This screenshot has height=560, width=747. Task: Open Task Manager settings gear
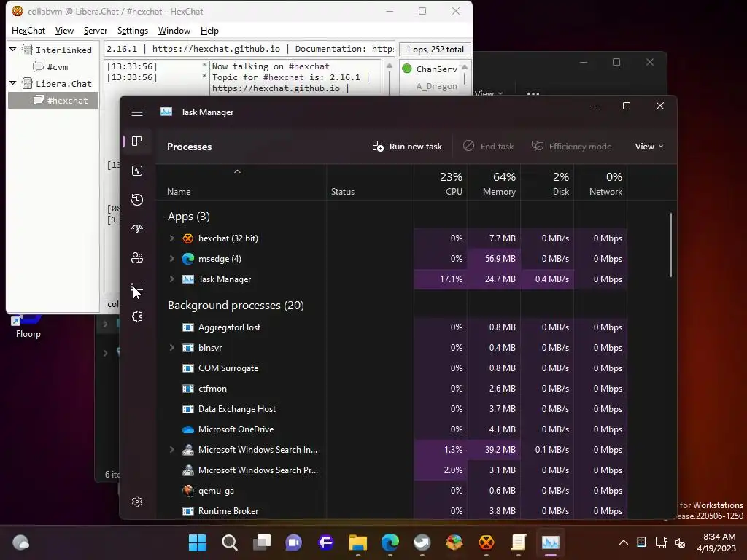click(137, 502)
